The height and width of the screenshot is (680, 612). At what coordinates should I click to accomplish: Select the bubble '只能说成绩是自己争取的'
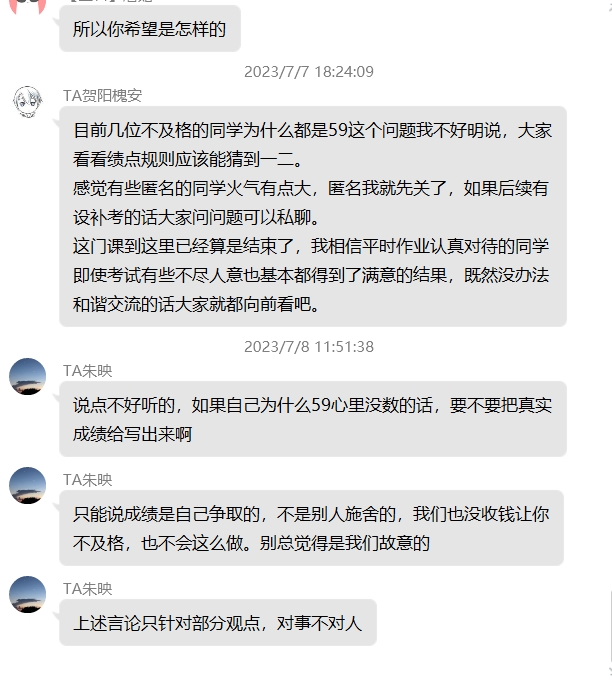tap(311, 528)
